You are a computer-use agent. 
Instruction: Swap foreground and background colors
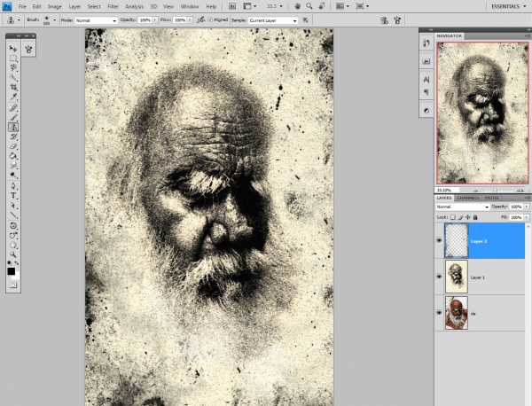17,263
